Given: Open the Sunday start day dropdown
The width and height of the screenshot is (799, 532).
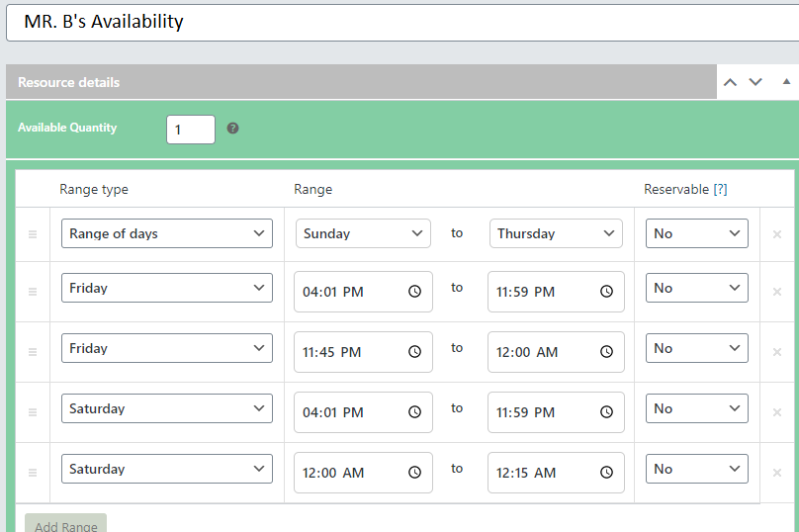Looking at the screenshot, I should 363,233.
